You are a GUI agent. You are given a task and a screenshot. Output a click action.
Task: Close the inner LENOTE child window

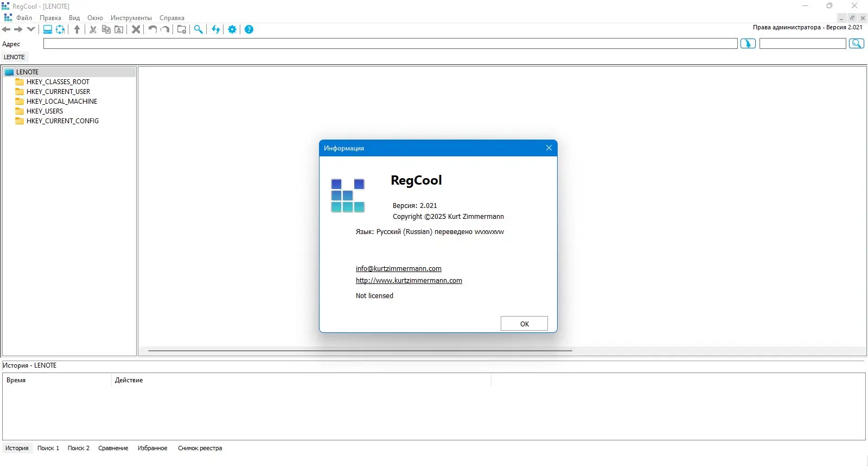(863, 18)
